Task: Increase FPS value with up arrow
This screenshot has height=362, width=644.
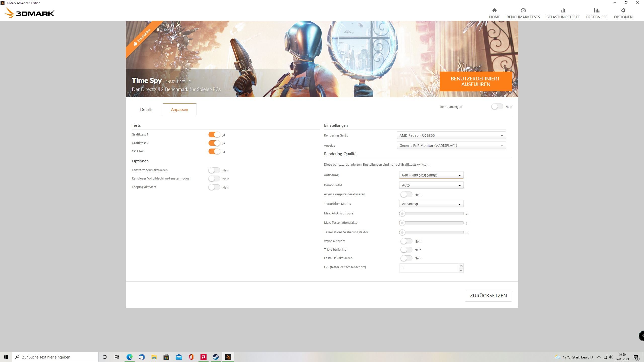Action: coord(461,266)
